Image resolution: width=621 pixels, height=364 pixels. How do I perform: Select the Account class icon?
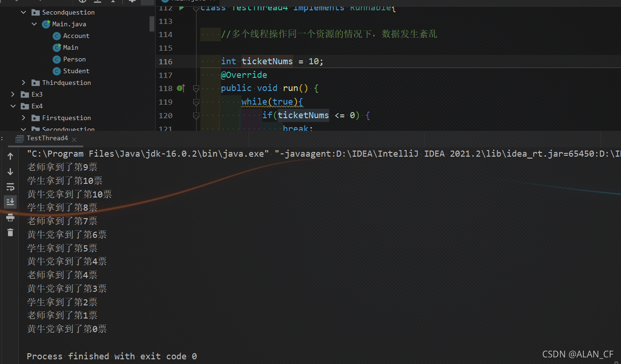[57, 36]
